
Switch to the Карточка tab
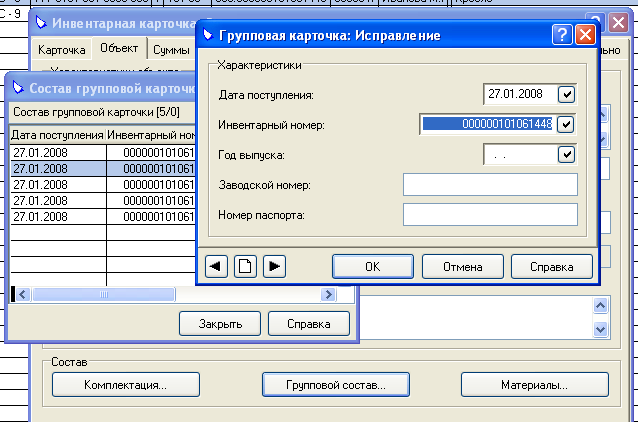(62, 49)
